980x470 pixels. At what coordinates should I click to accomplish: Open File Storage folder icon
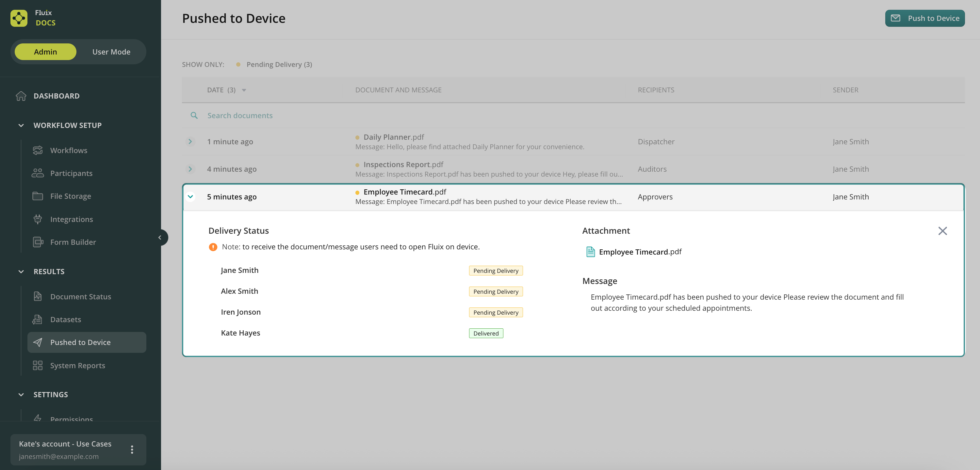click(38, 196)
